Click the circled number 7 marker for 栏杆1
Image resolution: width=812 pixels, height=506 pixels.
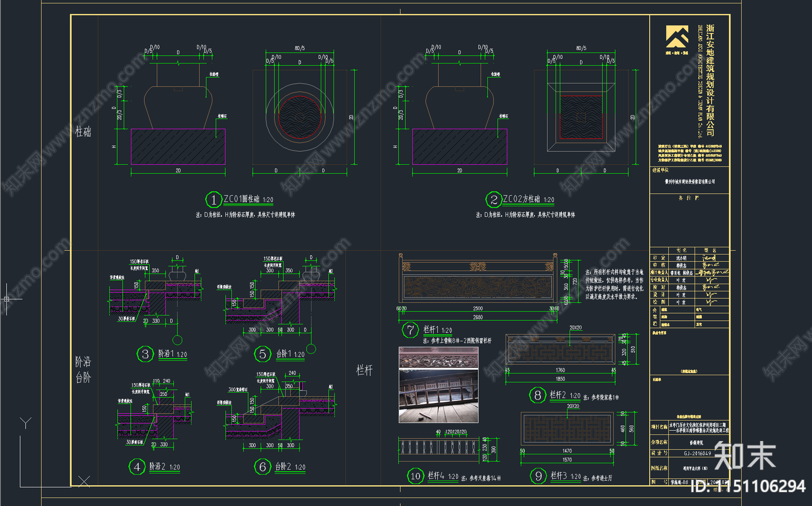410,330
